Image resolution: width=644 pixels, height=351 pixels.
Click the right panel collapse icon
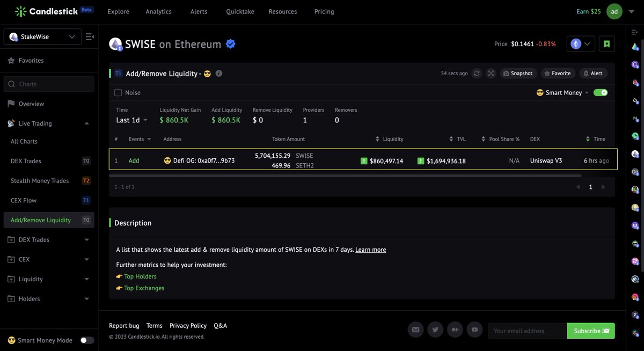click(635, 32)
